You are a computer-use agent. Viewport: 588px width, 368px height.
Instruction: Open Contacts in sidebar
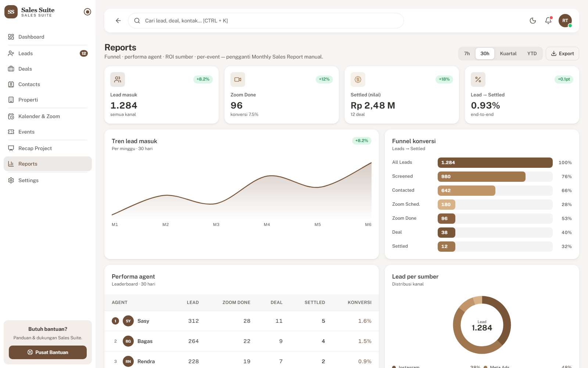(x=48, y=84)
